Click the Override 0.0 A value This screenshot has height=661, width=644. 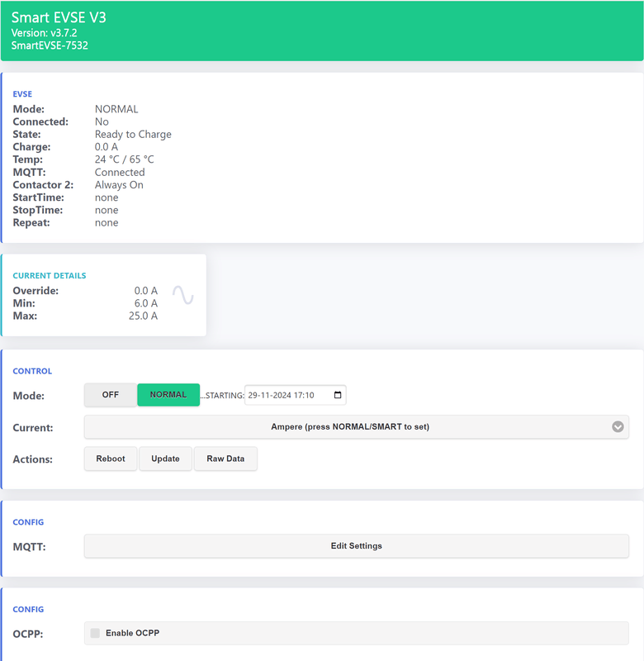pos(146,291)
